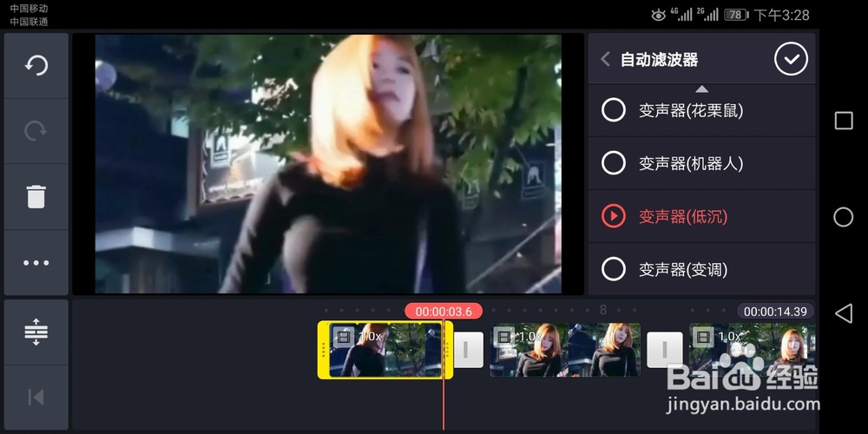The width and height of the screenshot is (868, 434).
Task: Preview selected deep voice filter
Action: pos(614,216)
